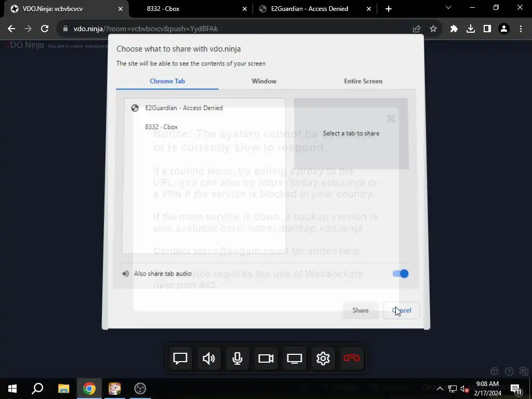Bookmark this page with star icon
532x399 pixels.
click(433, 29)
